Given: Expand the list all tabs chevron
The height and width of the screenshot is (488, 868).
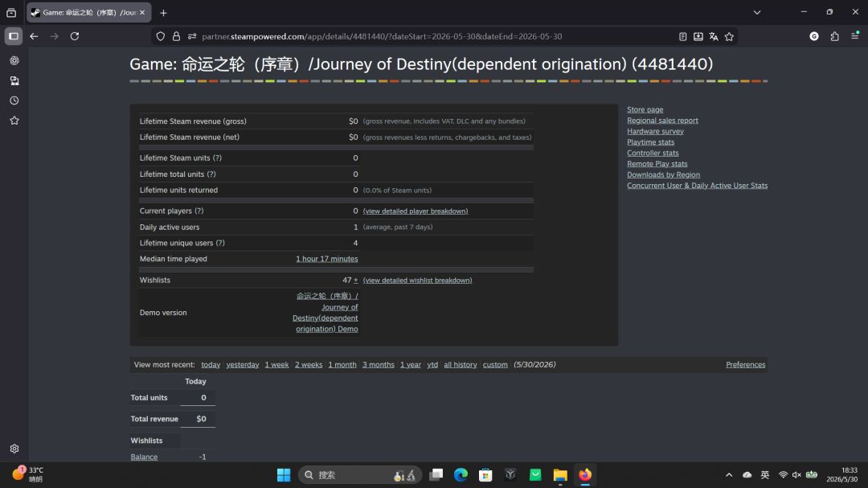Looking at the screenshot, I should click(757, 12).
